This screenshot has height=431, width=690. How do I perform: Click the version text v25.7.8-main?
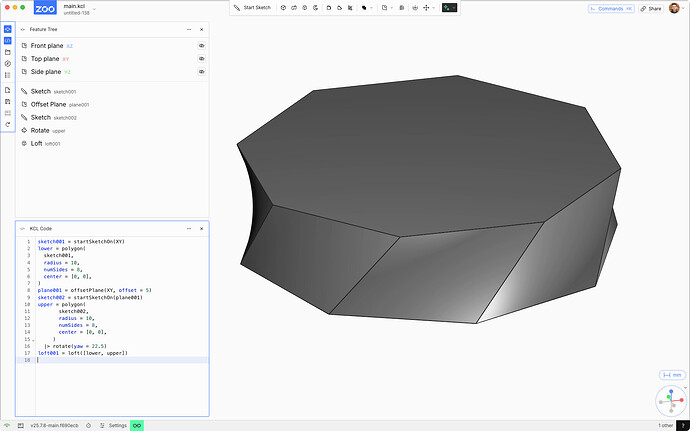coord(54,426)
